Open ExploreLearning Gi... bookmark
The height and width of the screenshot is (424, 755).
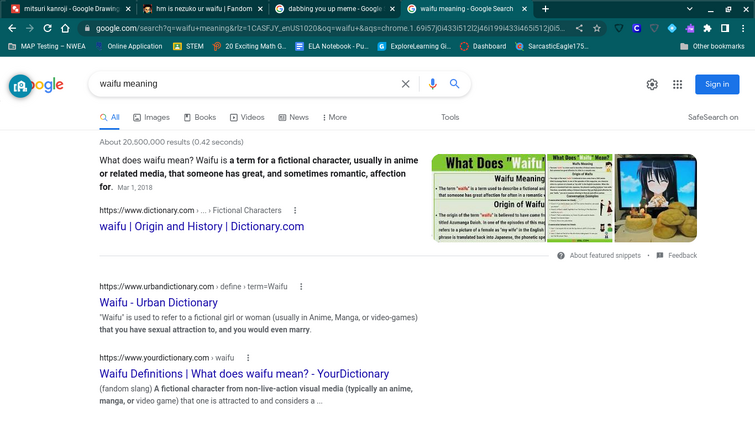tap(414, 46)
